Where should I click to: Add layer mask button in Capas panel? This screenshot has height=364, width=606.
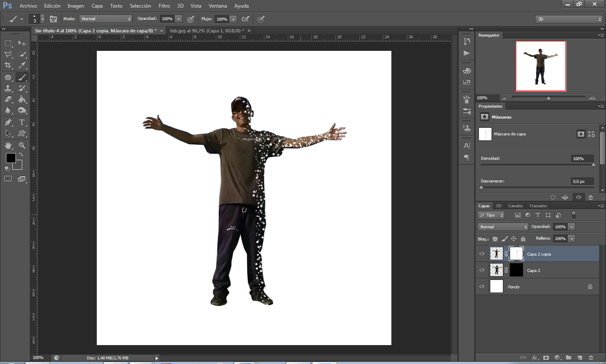coord(546,358)
